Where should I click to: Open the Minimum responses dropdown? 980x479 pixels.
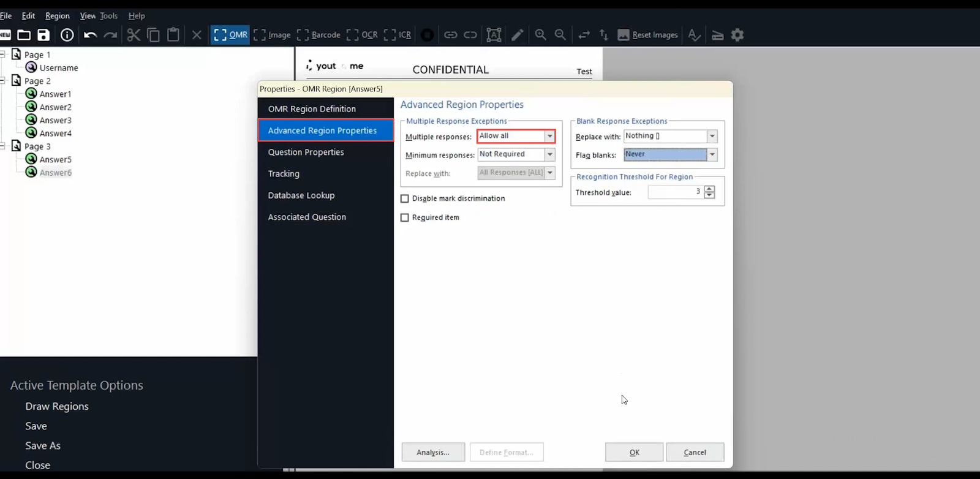[549, 154]
